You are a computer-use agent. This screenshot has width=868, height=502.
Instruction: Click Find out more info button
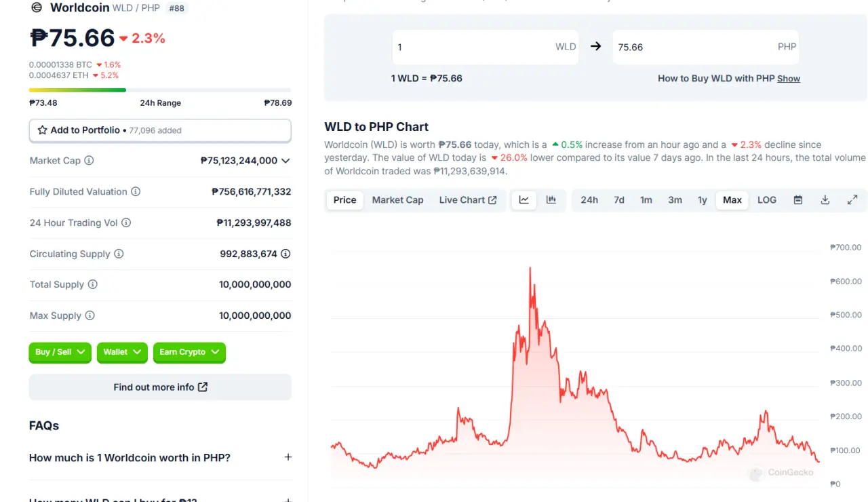pos(160,387)
